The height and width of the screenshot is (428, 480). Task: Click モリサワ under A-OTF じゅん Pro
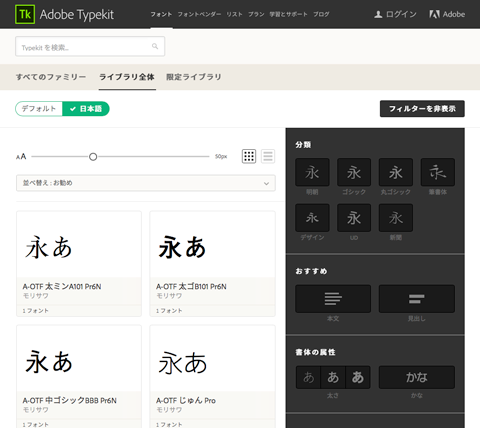click(x=169, y=410)
